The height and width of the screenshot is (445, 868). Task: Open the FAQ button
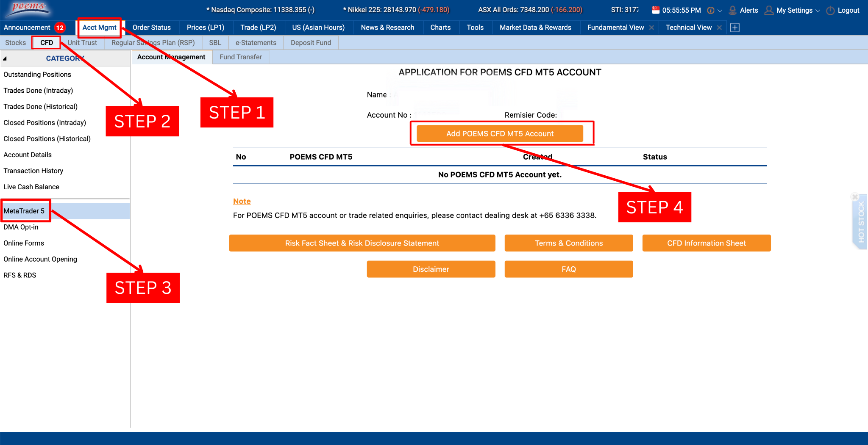[569, 269]
